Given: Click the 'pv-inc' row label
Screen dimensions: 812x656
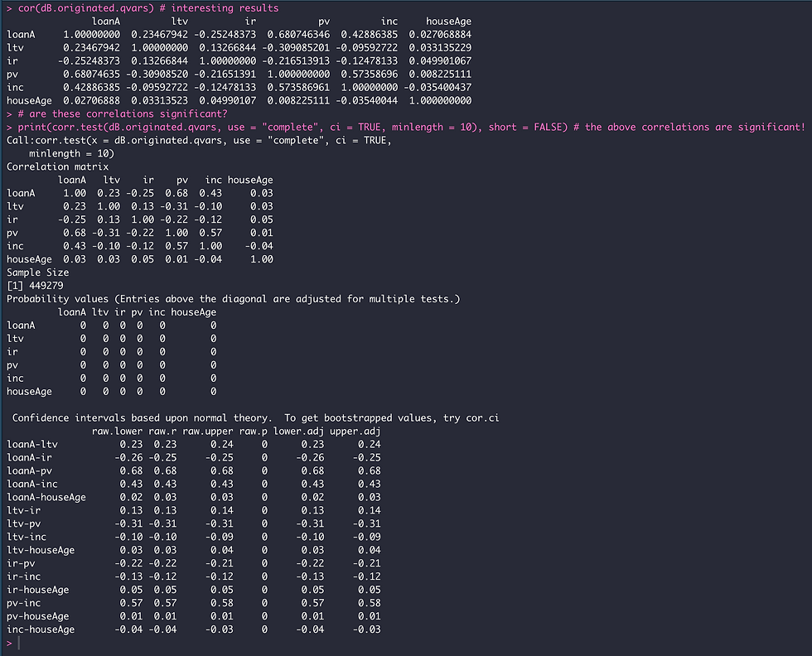Looking at the screenshot, I should [x=24, y=603].
